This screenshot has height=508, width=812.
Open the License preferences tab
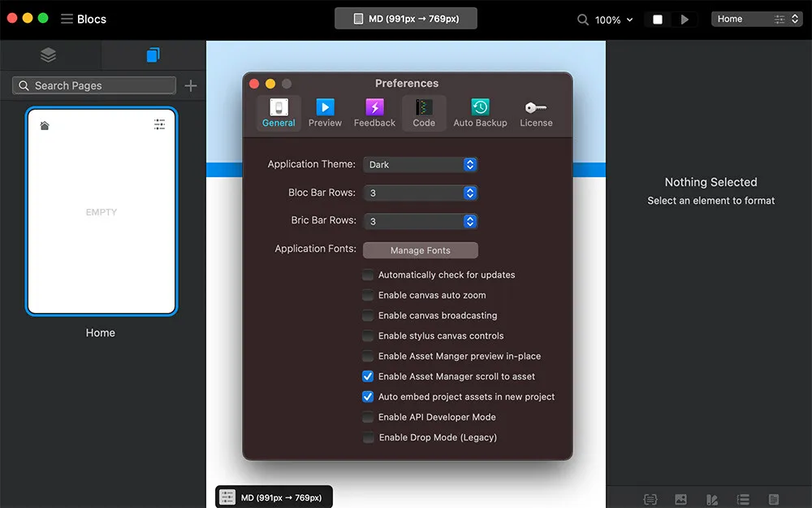pos(536,113)
